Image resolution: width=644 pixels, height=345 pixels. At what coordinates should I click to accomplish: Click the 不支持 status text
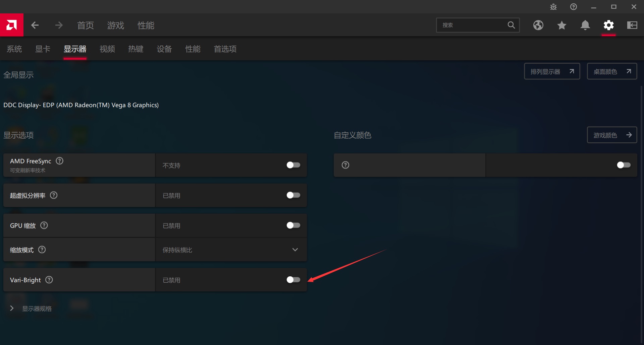click(171, 165)
